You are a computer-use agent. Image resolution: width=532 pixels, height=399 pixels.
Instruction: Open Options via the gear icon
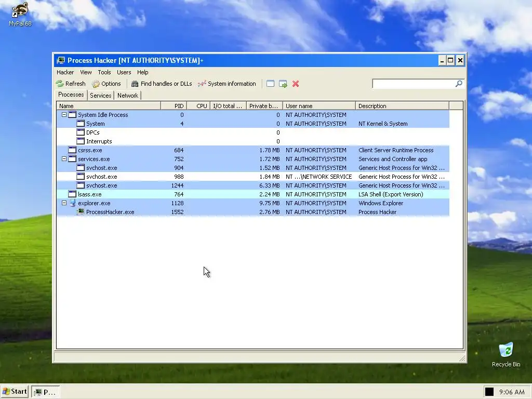point(96,84)
